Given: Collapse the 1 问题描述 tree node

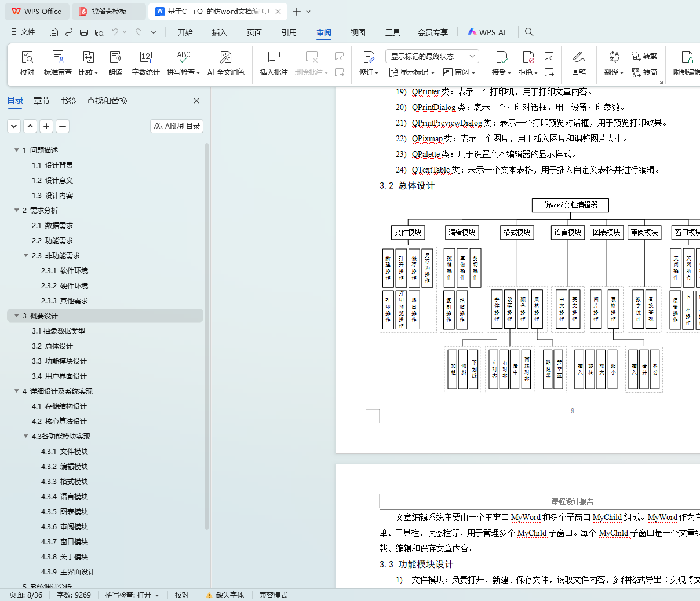Looking at the screenshot, I should tap(16, 150).
